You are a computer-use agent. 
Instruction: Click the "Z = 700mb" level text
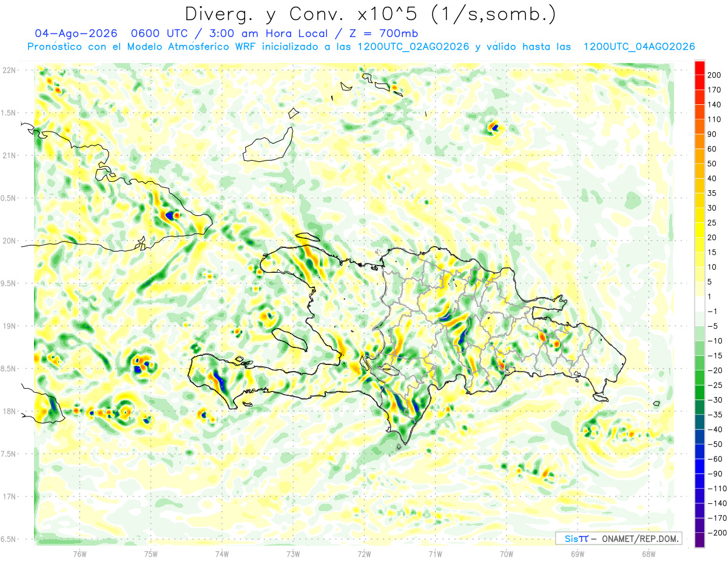point(383,33)
